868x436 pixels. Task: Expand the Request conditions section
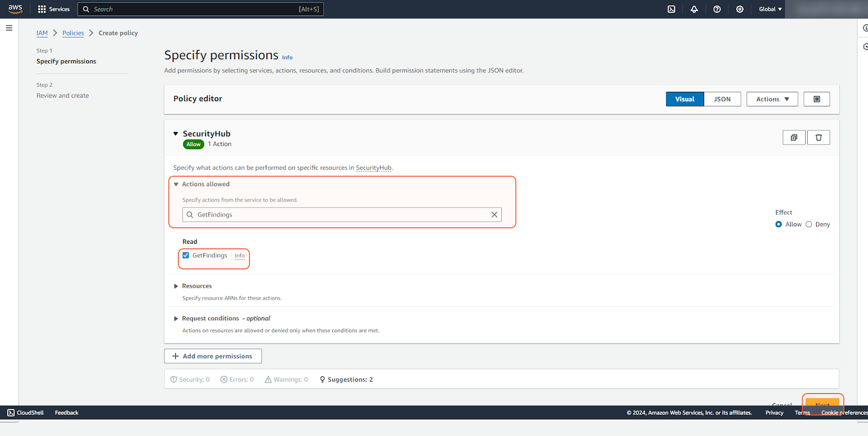176,319
